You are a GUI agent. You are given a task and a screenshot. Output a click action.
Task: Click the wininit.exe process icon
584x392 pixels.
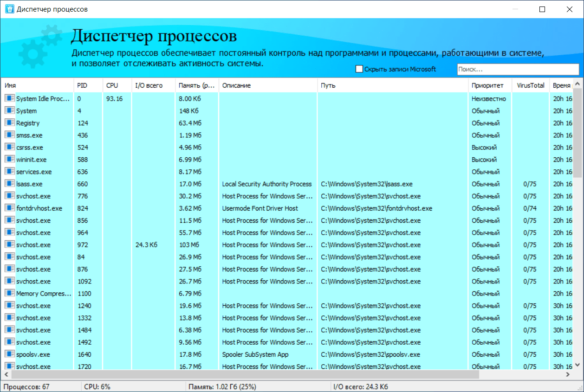click(10, 159)
